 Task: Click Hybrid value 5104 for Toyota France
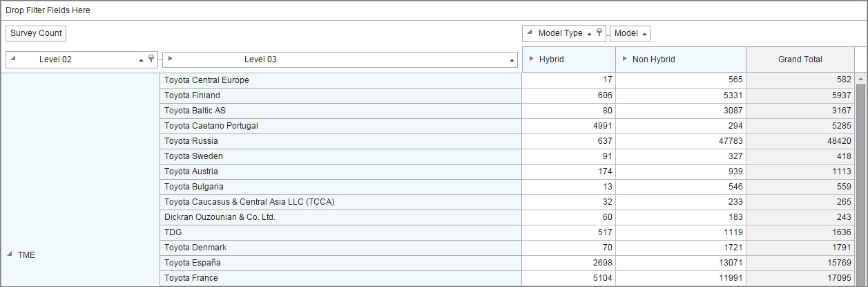[x=569, y=278]
